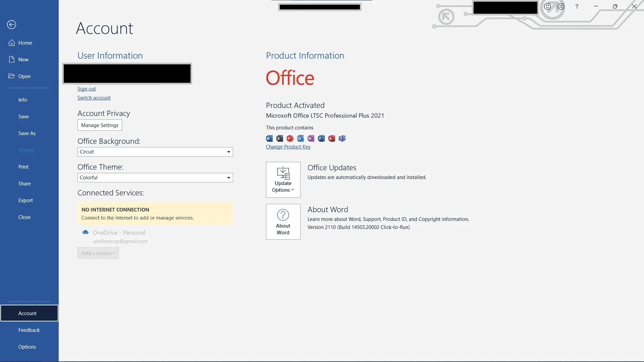This screenshot has width=644, height=362.
Task: Open the Export page
Action: [29, 200]
